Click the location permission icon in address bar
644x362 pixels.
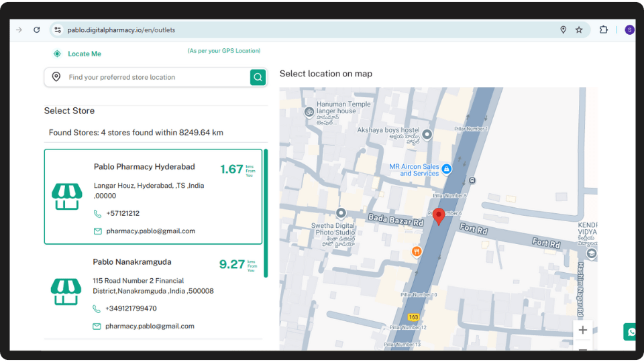tap(563, 30)
